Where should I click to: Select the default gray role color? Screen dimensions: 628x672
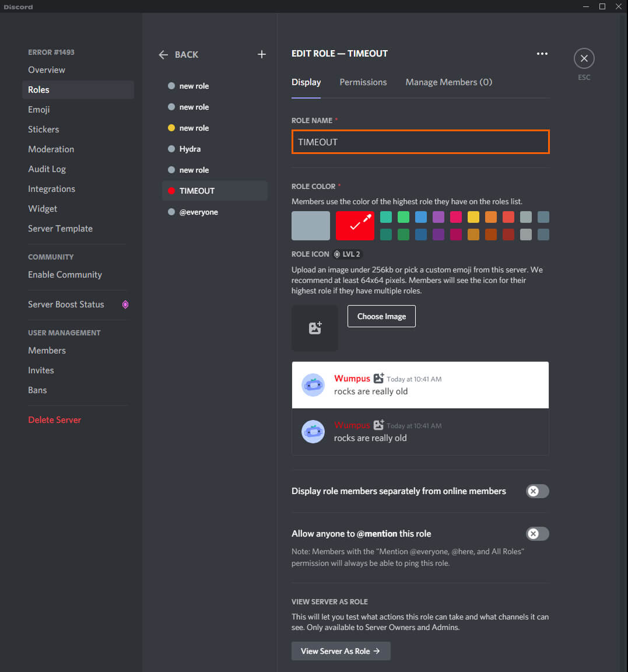[x=311, y=225]
